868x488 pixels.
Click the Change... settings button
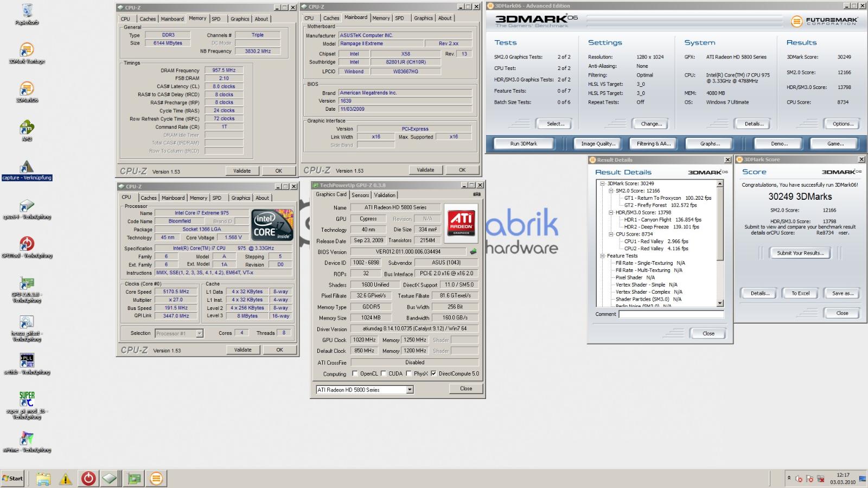(651, 124)
